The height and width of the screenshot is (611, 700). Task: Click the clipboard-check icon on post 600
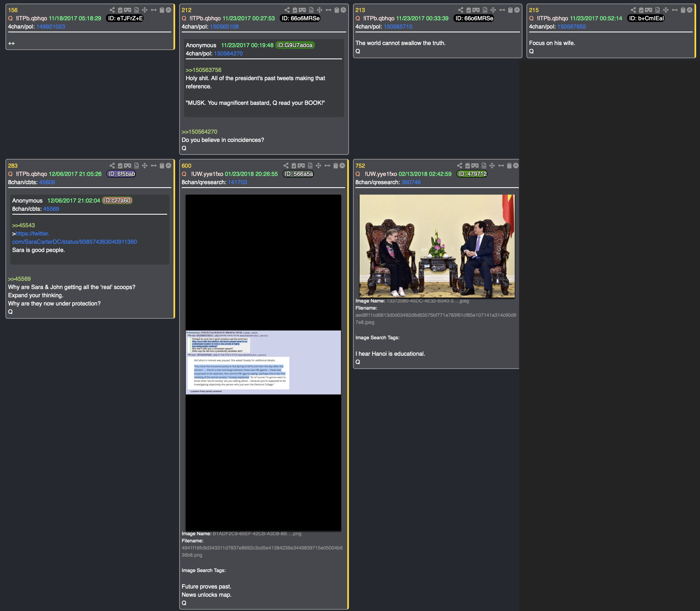pyautogui.click(x=293, y=165)
